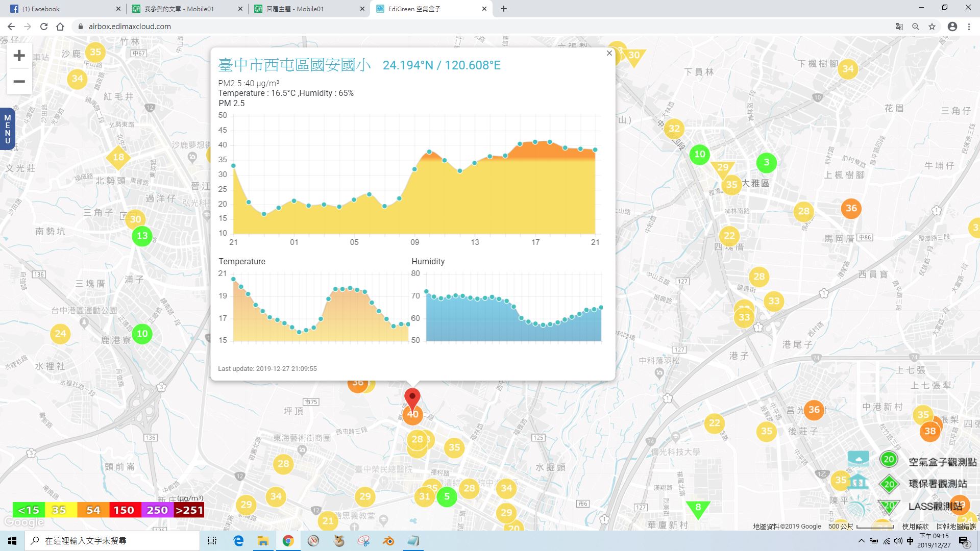Select the green marker showing 3
The height and width of the screenshot is (551, 980).
coord(766,162)
